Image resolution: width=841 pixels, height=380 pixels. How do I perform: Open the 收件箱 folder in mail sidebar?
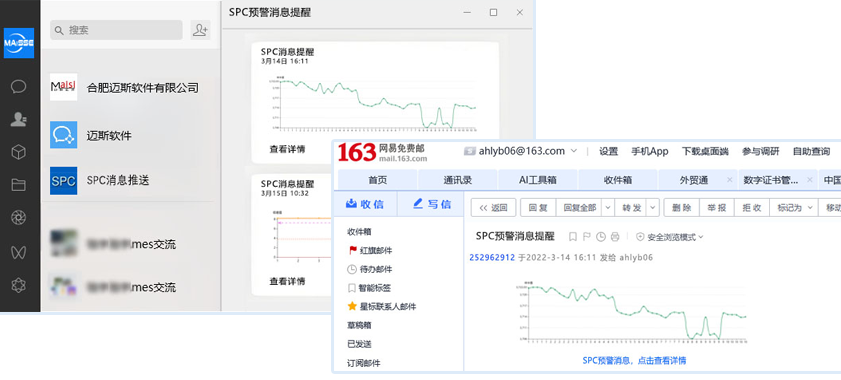[x=359, y=232]
